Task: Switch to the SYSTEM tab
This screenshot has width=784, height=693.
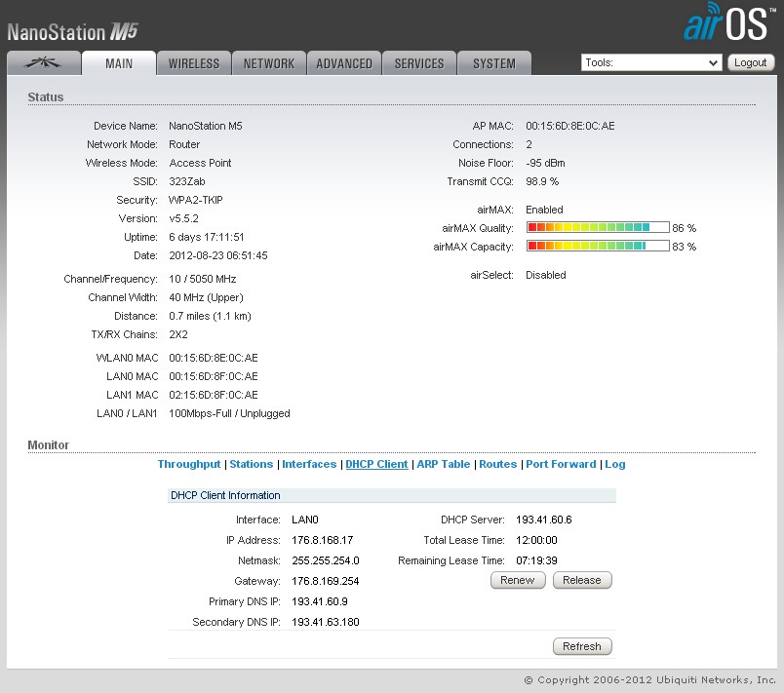Action: (494, 63)
